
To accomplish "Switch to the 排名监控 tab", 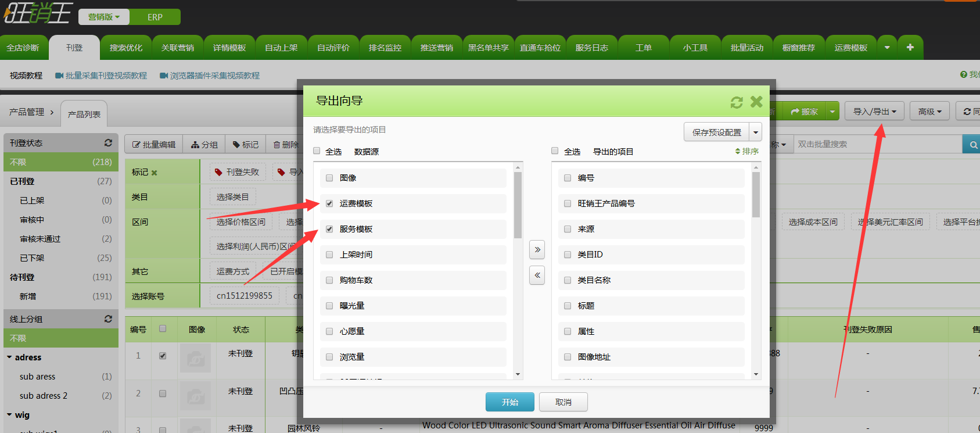I will (x=385, y=48).
